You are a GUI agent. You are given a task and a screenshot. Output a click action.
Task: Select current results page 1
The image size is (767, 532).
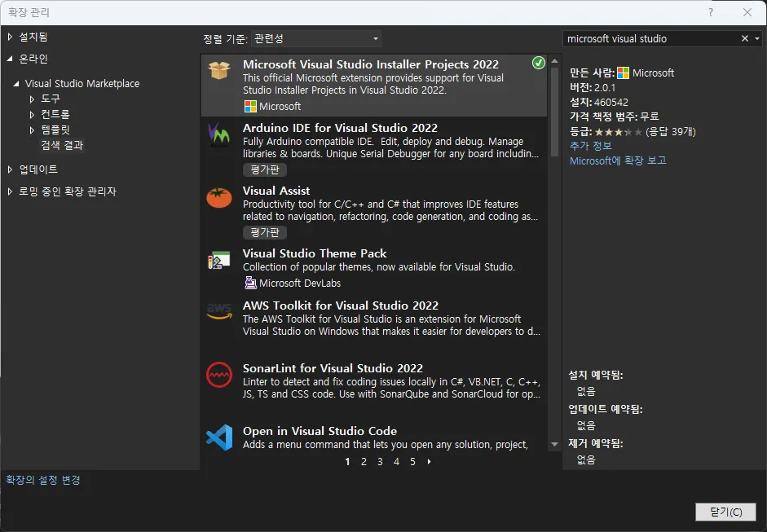pyautogui.click(x=347, y=462)
